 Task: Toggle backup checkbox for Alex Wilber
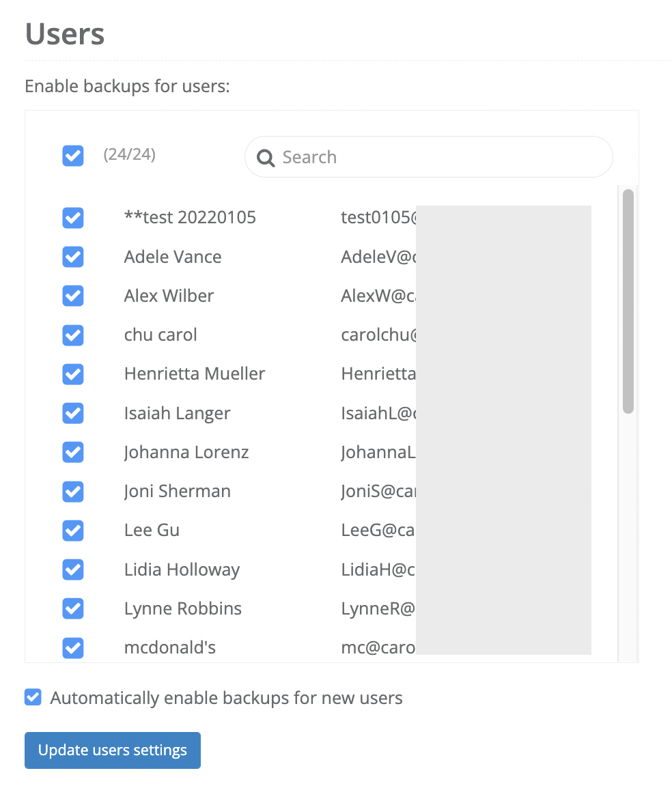pyautogui.click(x=73, y=296)
